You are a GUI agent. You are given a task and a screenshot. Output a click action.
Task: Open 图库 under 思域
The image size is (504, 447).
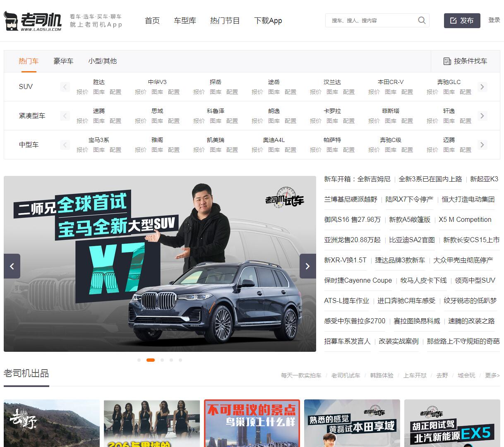point(157,121)
